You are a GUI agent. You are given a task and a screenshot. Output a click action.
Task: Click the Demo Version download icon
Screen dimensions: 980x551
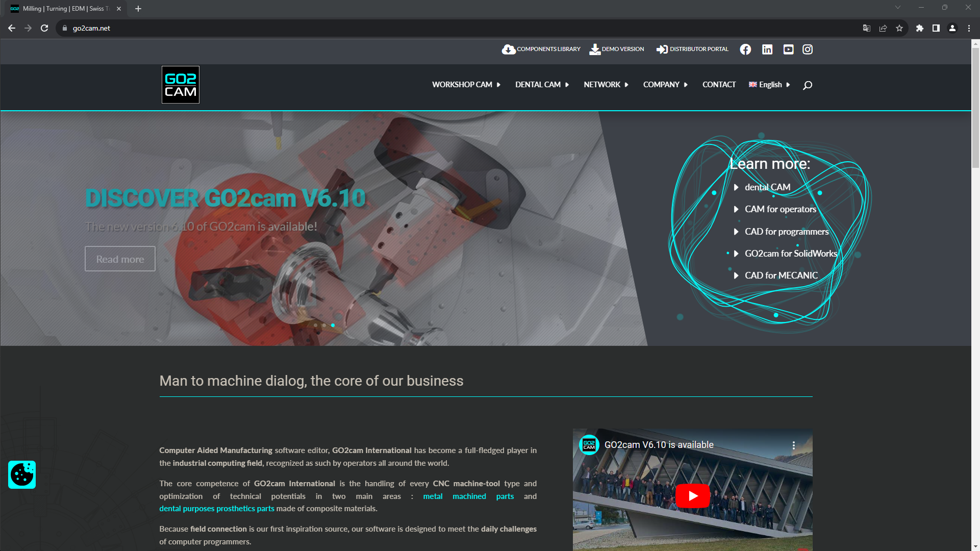click(x=595, y=49)
